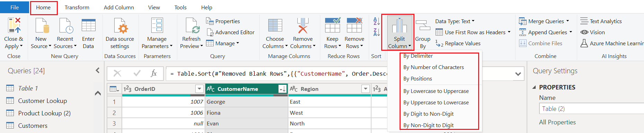Switch to the Transform tab
Screen dimensions: 644x133
click(77, 7)
